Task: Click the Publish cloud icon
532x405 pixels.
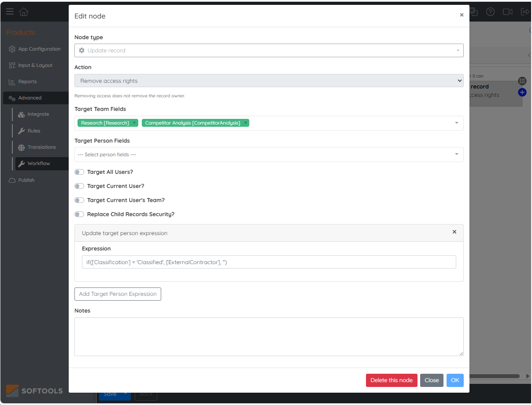Action: (x=12, y=180)
